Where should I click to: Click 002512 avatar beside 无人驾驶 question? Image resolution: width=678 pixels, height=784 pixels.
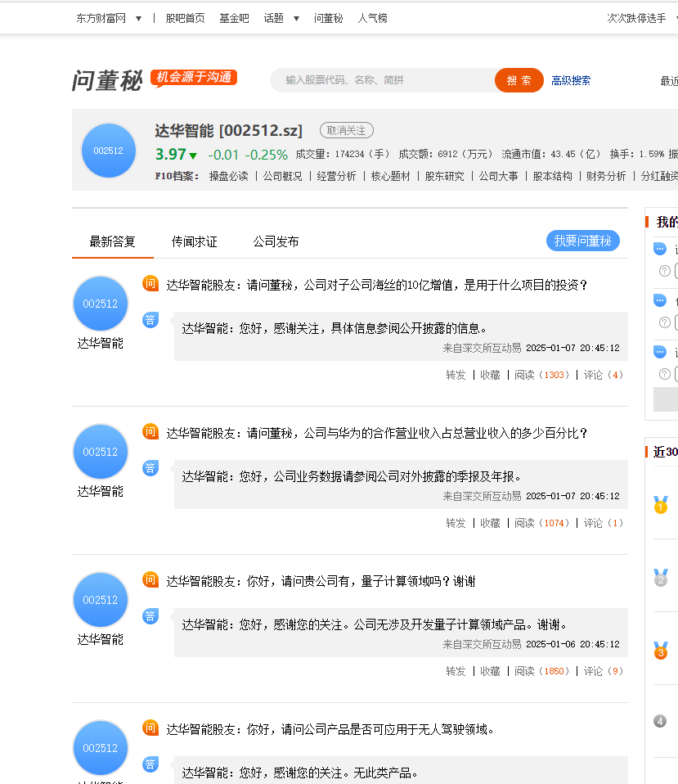coord(101,748)
